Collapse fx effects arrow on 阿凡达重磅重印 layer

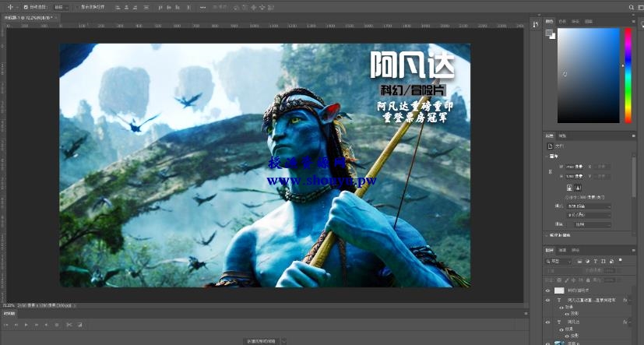631,301
